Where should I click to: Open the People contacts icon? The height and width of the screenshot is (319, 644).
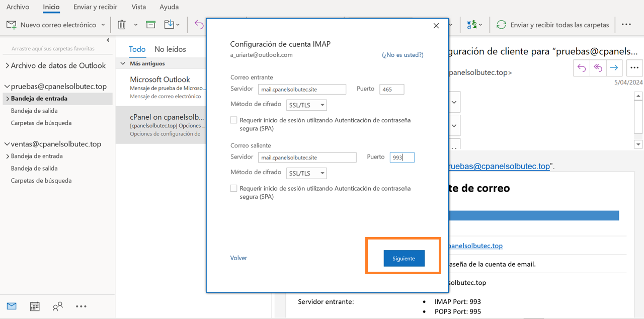click(58, 306)
